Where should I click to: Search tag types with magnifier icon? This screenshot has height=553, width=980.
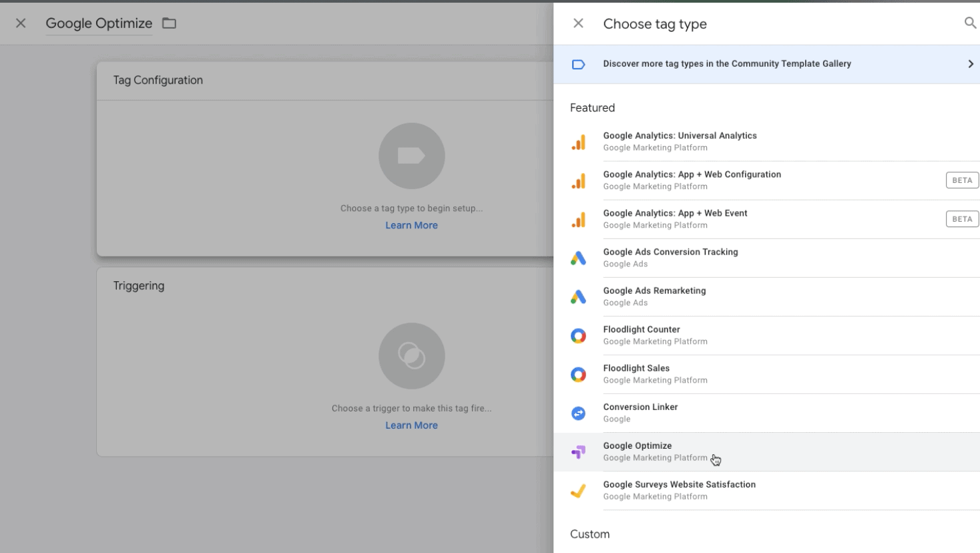(970, 23)
